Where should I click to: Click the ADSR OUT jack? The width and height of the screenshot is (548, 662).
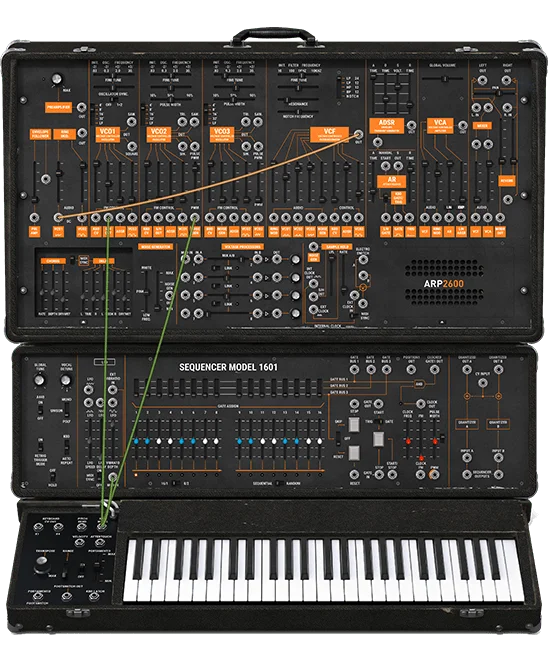[411, 125]
